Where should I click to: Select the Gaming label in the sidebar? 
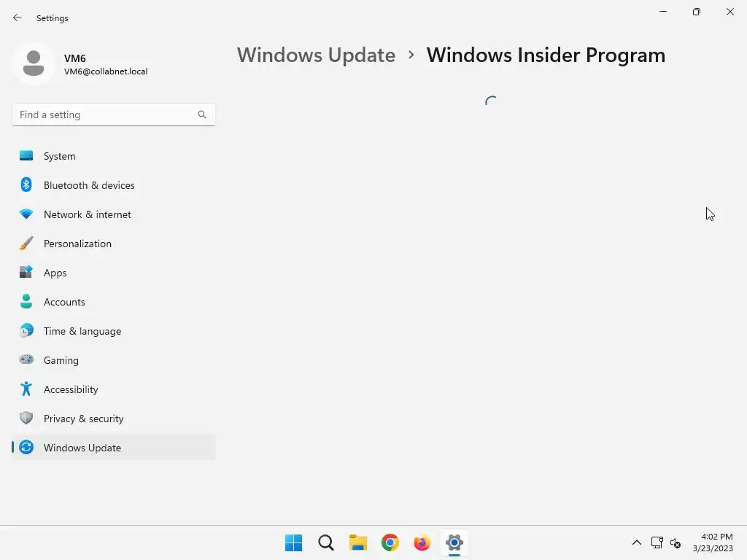tap(61, 360)
